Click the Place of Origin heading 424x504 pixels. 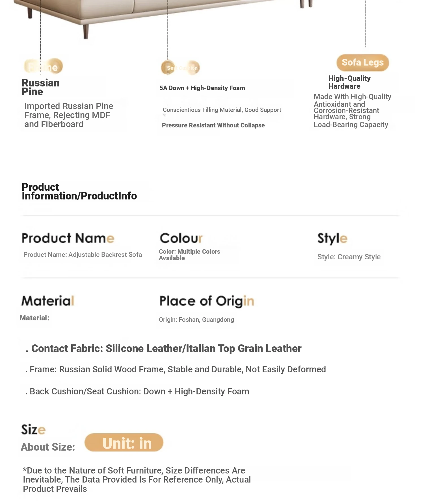pos(207,301)
